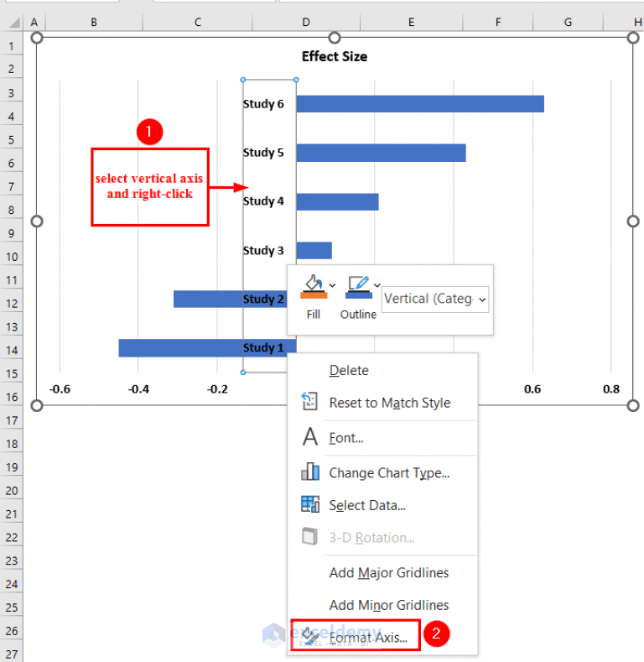Open Select Data... from the menu
Viewport: 644px width, 662px height.
[x=367, y=505]
